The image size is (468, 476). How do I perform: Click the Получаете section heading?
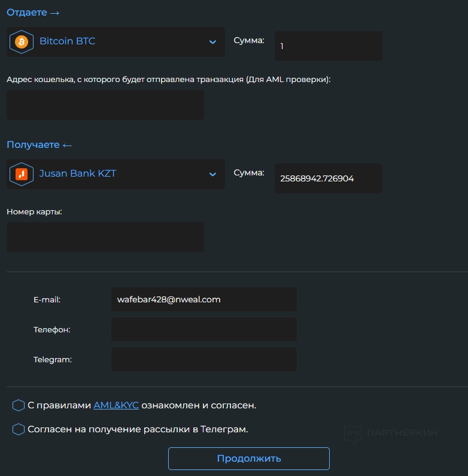pos(39,145)
